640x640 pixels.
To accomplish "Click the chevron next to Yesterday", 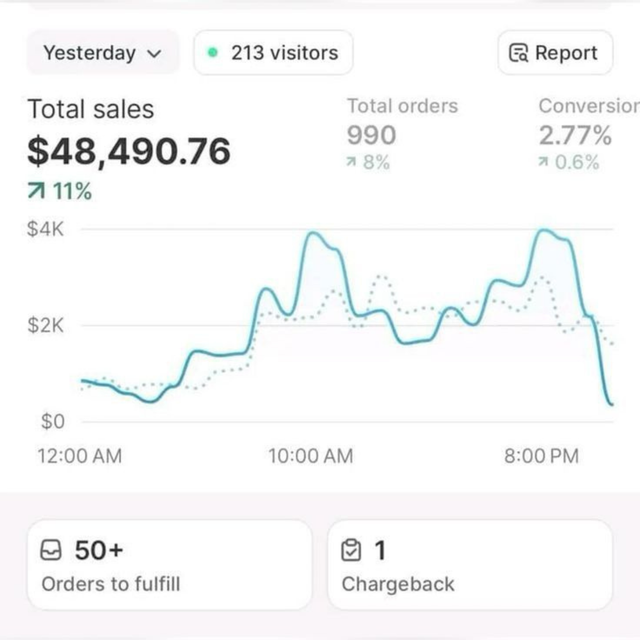I will tap(154, 54).
